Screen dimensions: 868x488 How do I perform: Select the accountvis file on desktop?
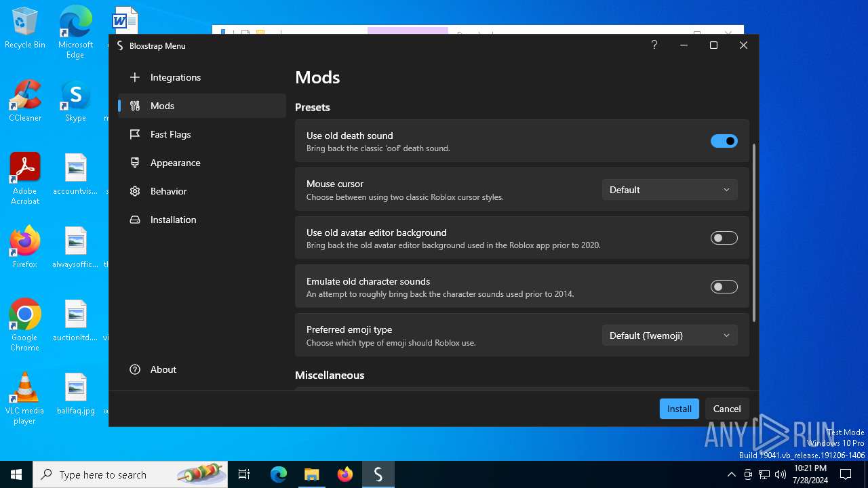(x=75, y=174)
